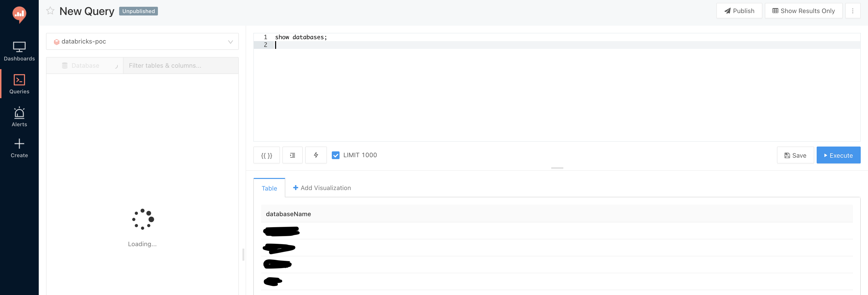Viewport: 868px width, 295px height.
Task: Click the Filter tables & columns field
Action: pyautogui.click(x=181, y=66)
